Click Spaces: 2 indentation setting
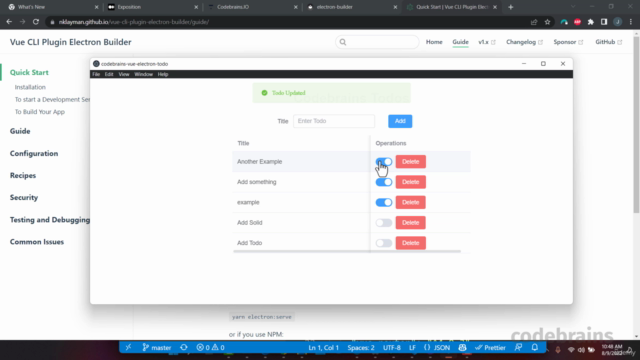This screenshot has height=360, width=640. point(361,348)
